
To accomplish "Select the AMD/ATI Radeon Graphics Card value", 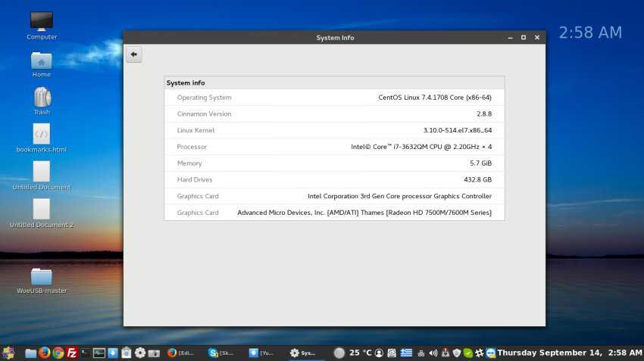I will [364, 213].
